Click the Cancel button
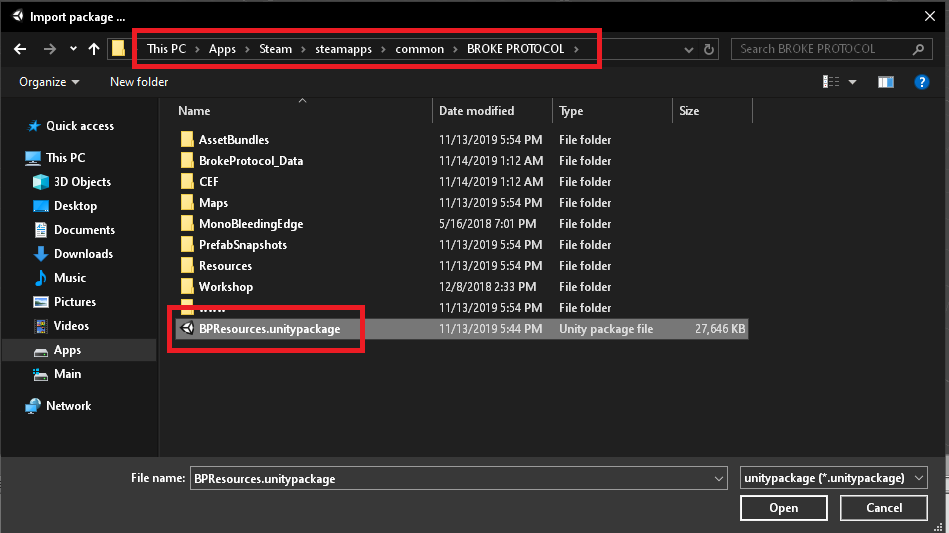The image size is (949, 533). (884, 508)
